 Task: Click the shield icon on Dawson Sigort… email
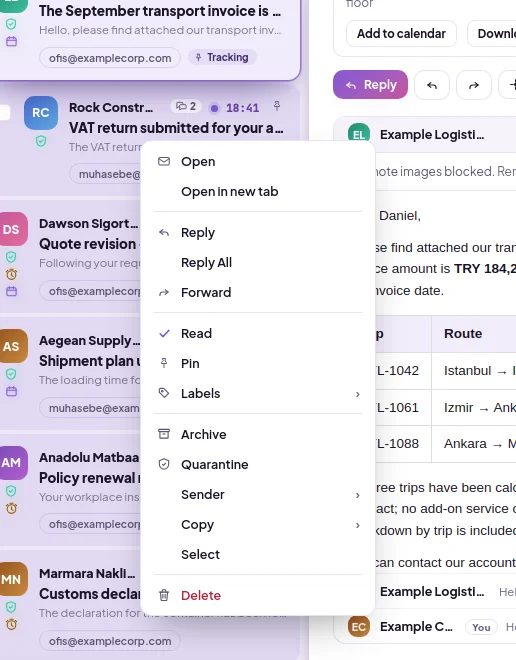[11, 257]
